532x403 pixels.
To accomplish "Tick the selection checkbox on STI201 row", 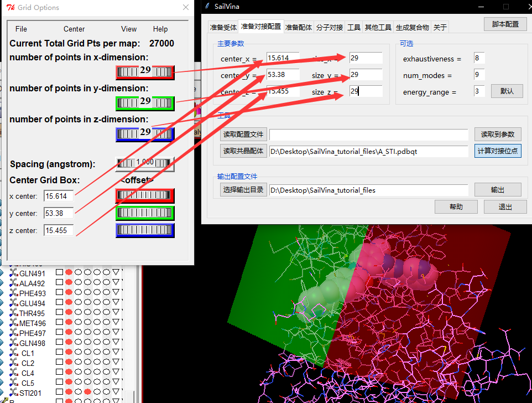I will 59,392.
